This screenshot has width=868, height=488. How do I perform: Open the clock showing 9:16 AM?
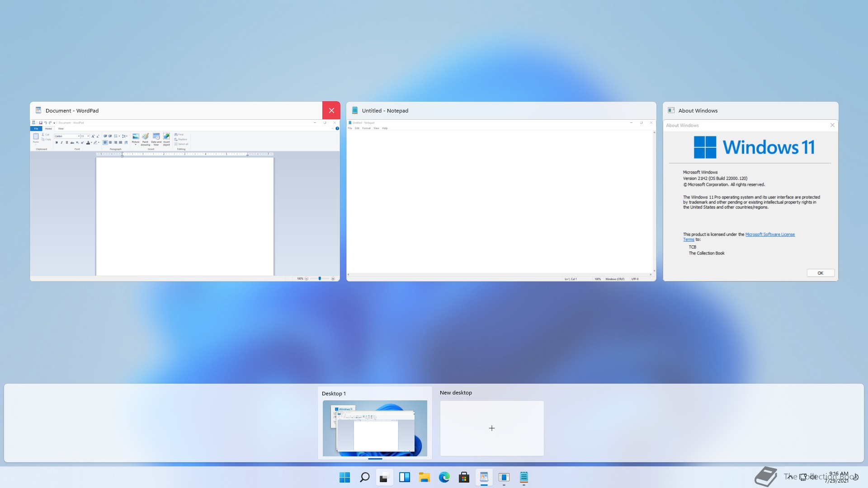(x=837, y=477)
